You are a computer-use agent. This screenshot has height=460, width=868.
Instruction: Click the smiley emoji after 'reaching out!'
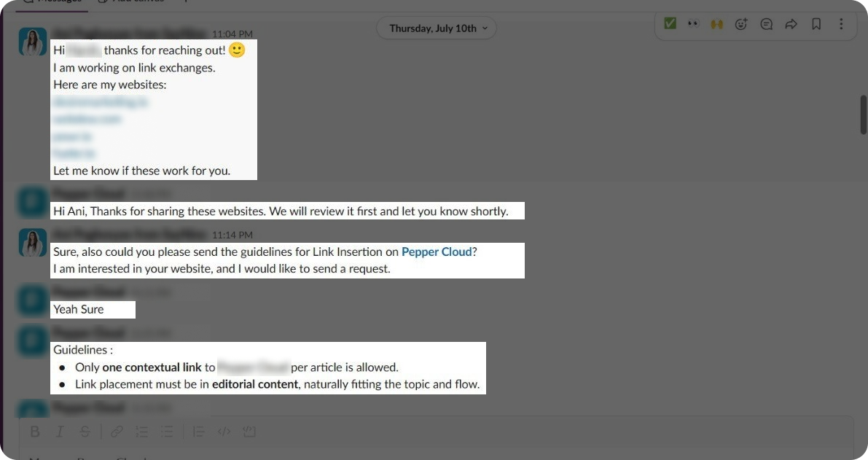click(x=237, y=50)
